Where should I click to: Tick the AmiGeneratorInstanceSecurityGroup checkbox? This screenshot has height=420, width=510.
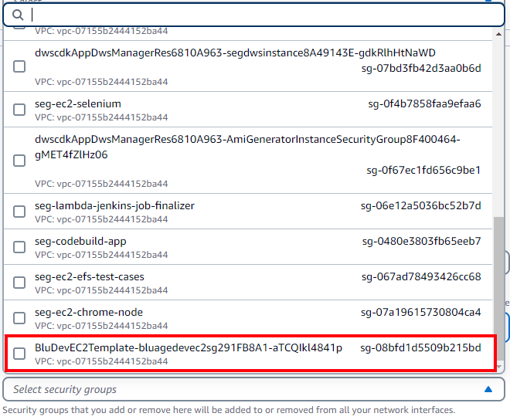19,161
